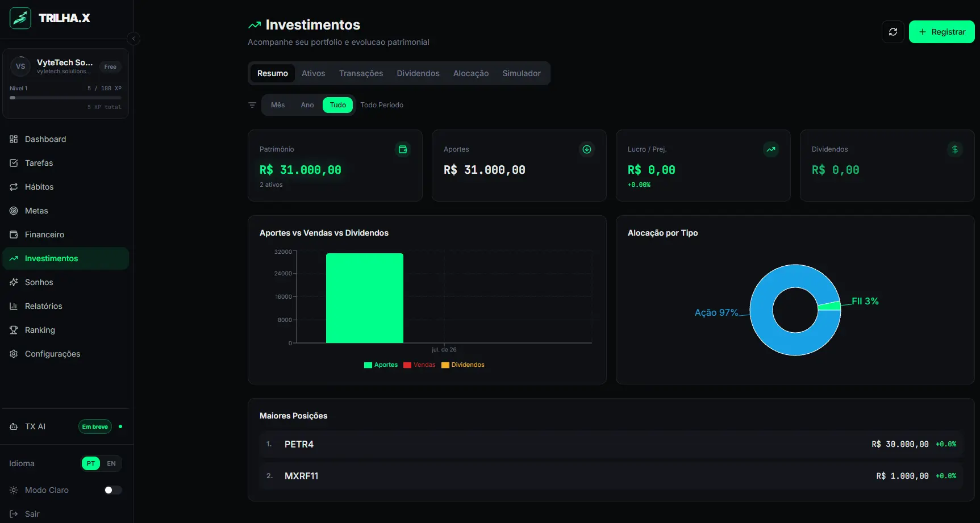This screenshot has width=980, height=523.
Task: Click the 'Sair' logout link
Action: point(32,514)
